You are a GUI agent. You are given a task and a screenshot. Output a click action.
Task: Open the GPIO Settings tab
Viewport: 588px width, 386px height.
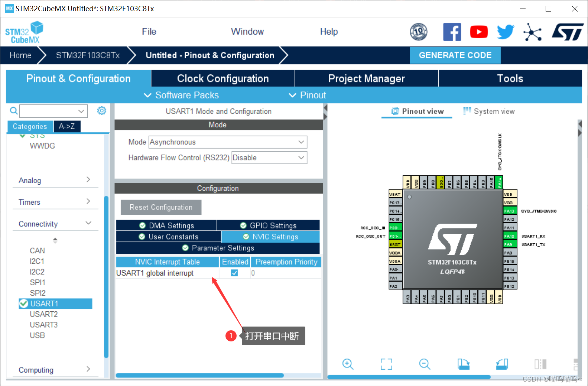pyautogui.click(x=269, y=226)
